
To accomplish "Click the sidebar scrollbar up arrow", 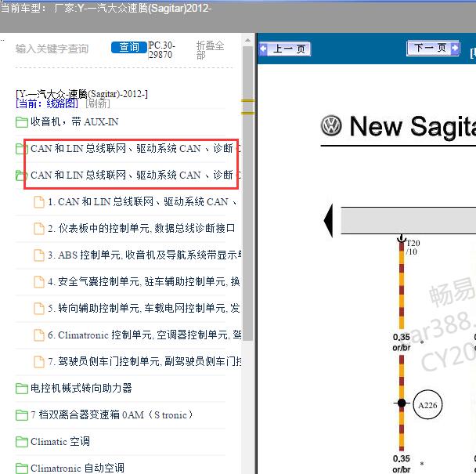I will click(247, 40).
